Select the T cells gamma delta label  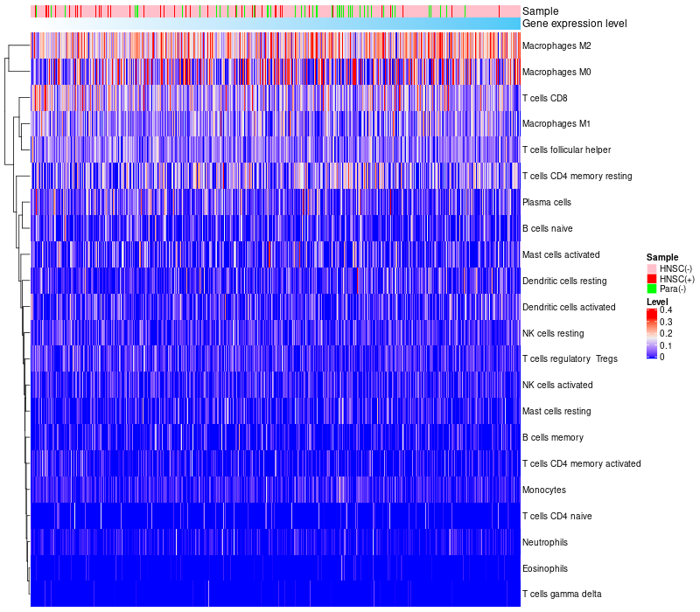pyautogui.click(x=561, y=595)
